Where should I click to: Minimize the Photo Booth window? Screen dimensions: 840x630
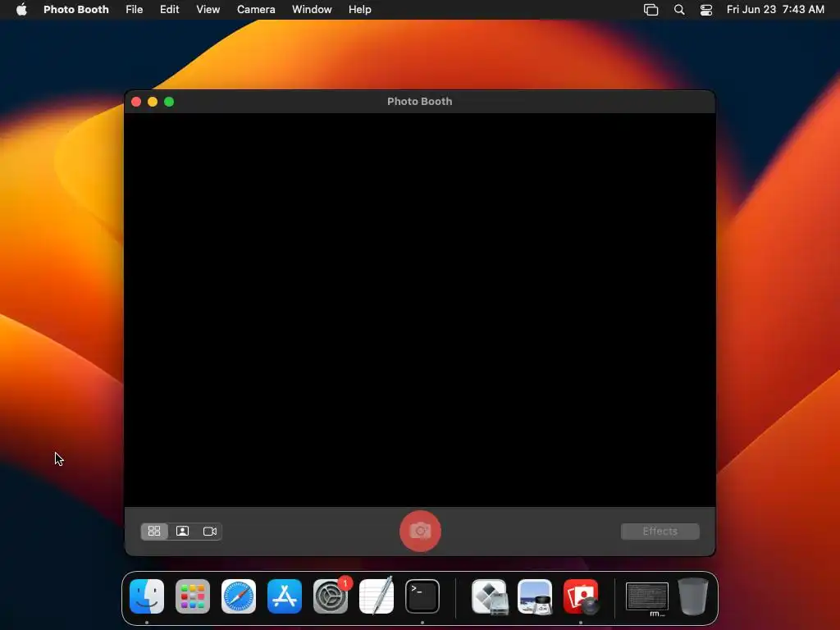(153, 102)
